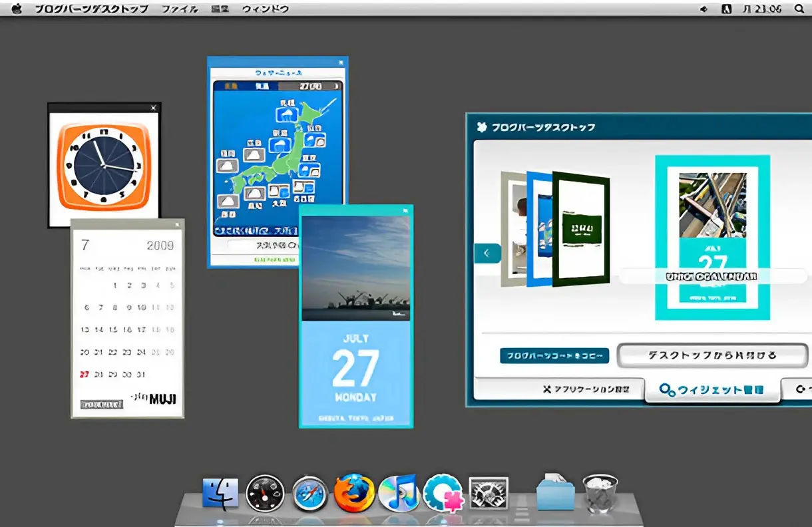Open Firefox from the dock
Image resolution: width=812 pixels, height=527 pixels.
[353, 493]
